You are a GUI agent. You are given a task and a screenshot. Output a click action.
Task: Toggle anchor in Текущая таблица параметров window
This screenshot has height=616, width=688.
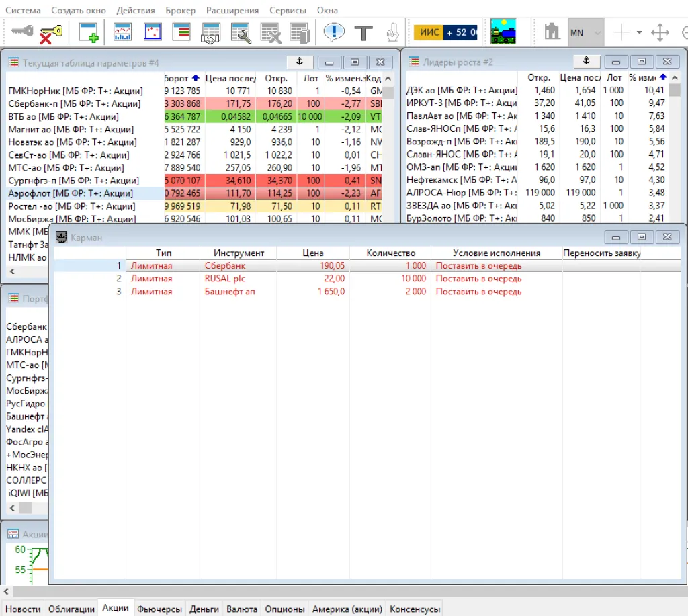click(300, 62)
